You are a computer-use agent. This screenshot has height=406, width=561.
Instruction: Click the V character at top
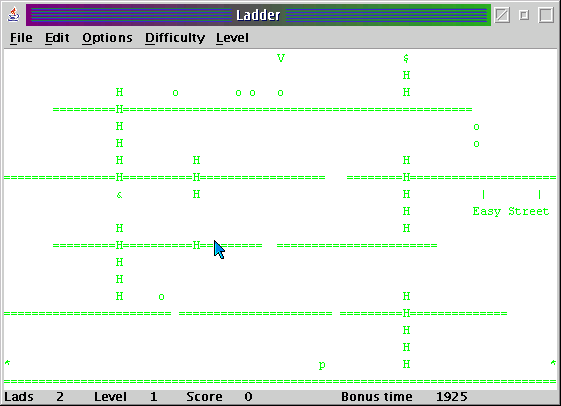tap(281, 58)
